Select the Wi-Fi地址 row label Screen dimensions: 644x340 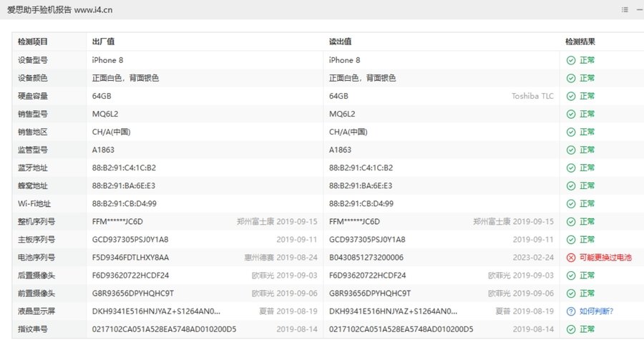(34, 204)
